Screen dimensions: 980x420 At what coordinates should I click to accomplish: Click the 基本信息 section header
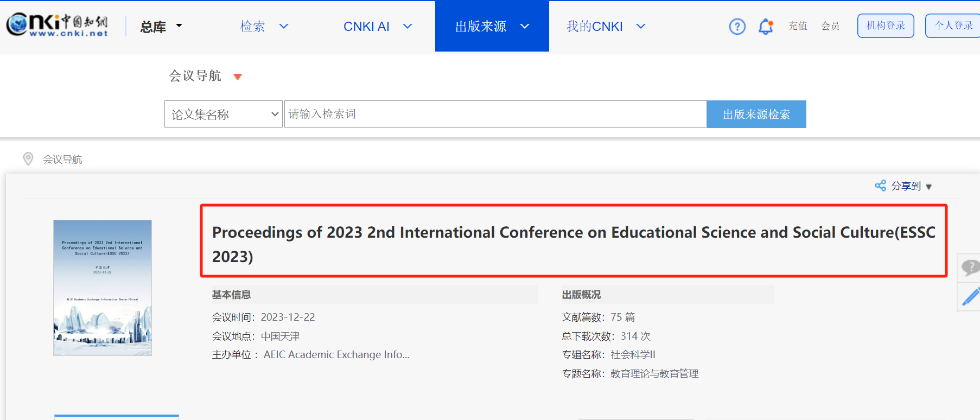[231, 295]
